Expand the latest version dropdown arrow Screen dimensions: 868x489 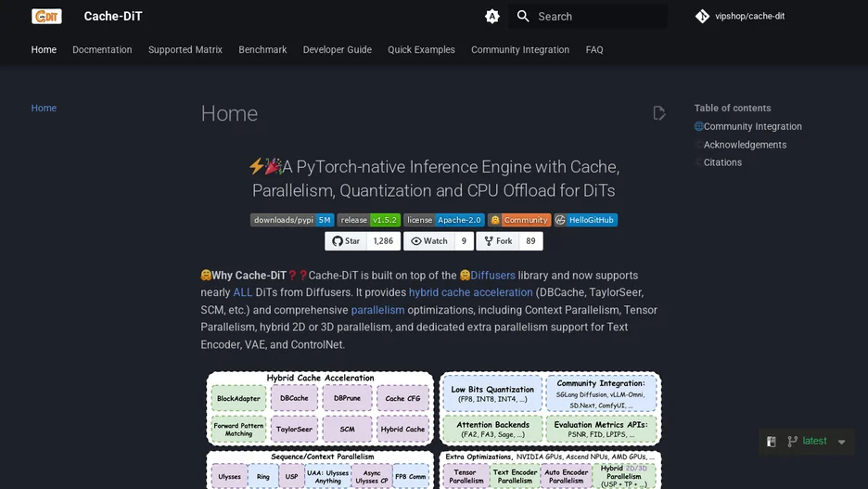tap(841, 442)
